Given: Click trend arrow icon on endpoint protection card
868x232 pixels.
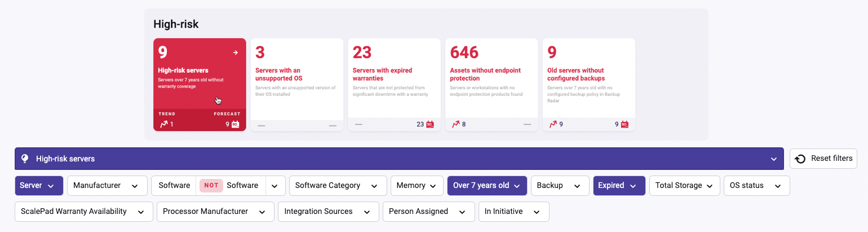Looking at the screenshot, I should (456, 124).
